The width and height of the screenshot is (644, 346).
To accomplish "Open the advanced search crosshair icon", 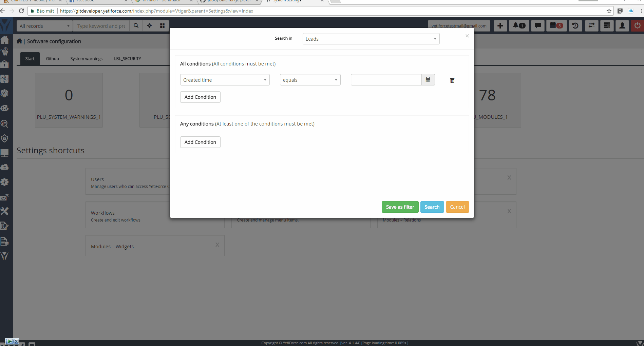I will (x=149, y=26).
